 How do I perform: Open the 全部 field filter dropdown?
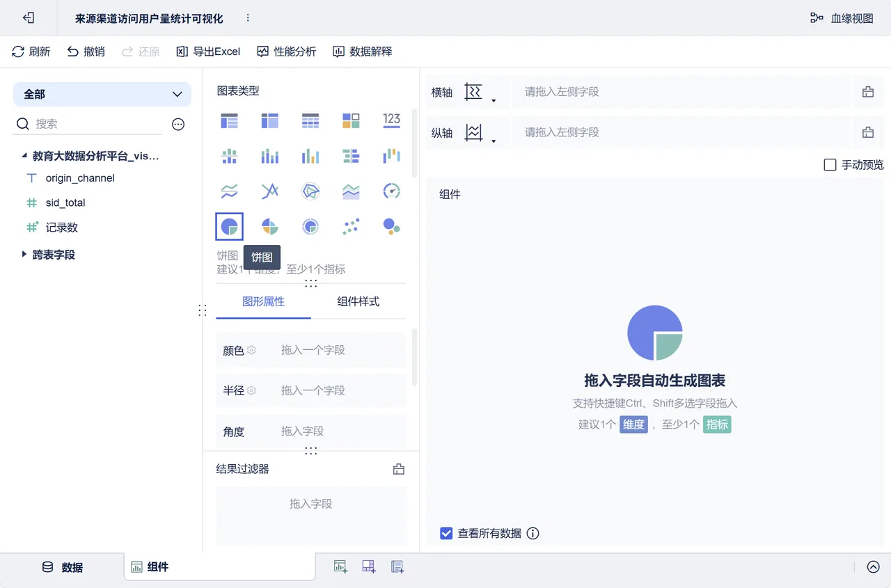point(102,94)
